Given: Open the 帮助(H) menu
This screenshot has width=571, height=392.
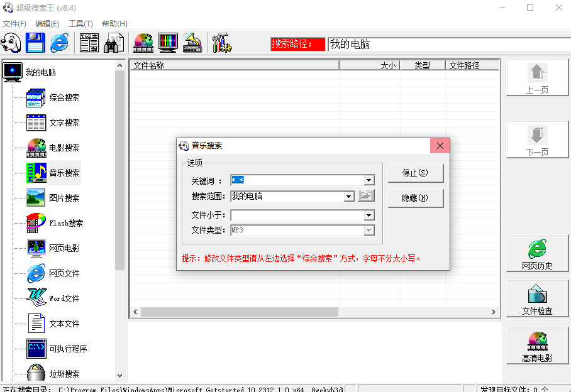Looking at the screenshot, I should click(114, 24).
